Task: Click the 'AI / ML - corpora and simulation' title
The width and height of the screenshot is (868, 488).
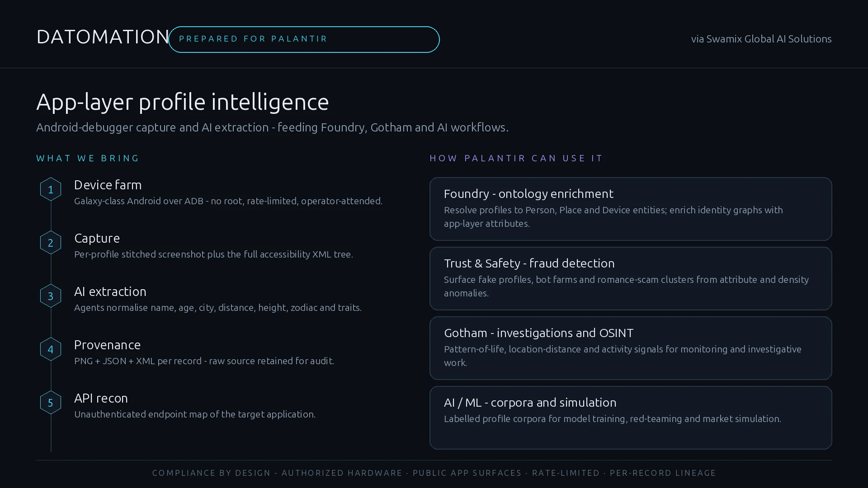Action: [530, 403]
